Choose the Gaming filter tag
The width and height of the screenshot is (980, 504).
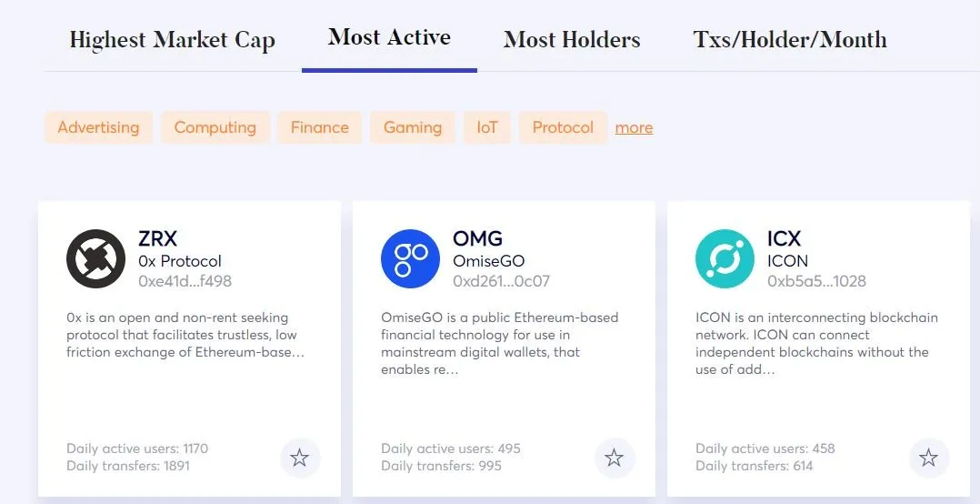[413, 127]
